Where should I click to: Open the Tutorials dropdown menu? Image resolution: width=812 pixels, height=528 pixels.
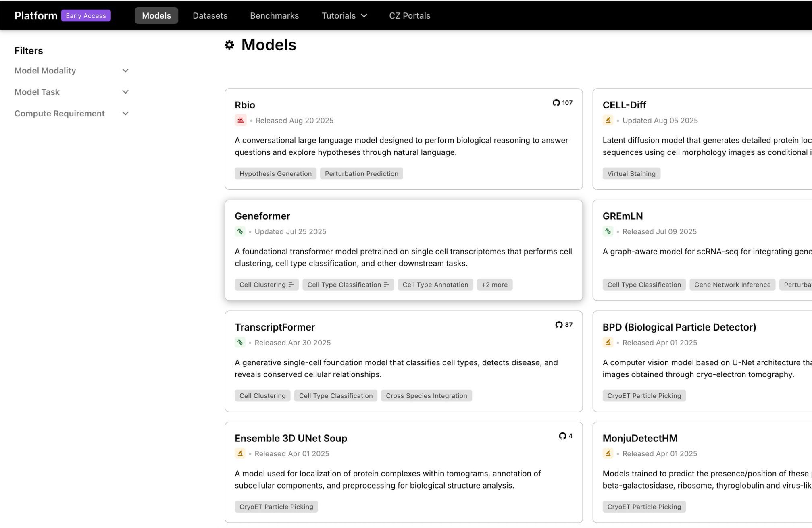tap(344, 16)
